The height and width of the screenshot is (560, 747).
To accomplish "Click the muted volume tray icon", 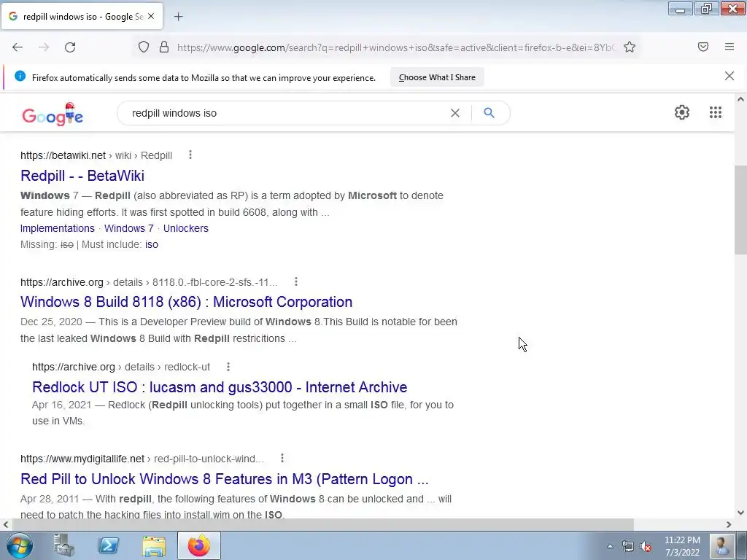I will pyautogui.click(x=646, y=546).
